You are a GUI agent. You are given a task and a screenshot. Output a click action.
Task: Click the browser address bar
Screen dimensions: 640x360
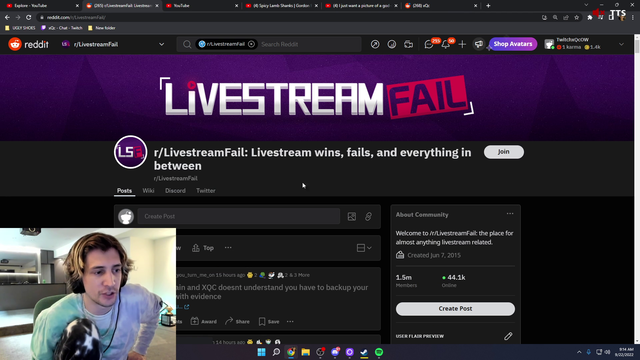[286, 18]
